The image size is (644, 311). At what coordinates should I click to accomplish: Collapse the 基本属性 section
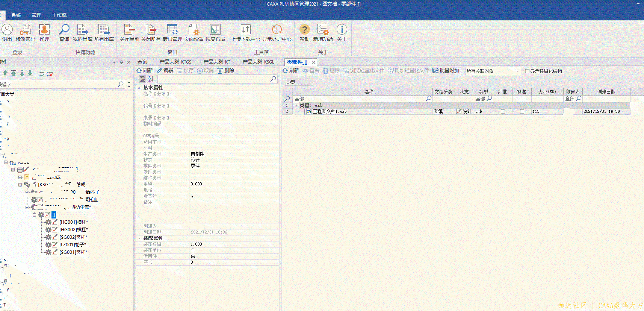coord(139,88)
